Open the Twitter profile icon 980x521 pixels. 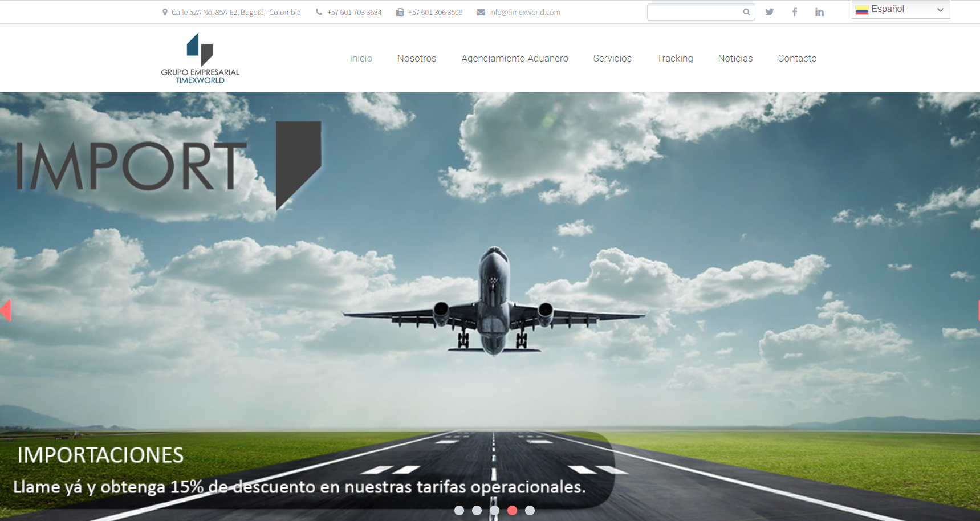point(770,11)
